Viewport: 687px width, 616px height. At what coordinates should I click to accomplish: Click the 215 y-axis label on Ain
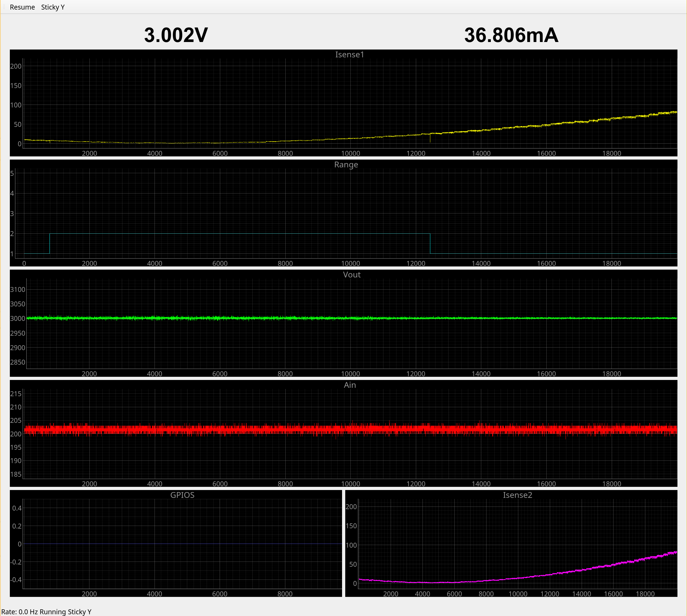pyautogui.click(x=16, y=394)
